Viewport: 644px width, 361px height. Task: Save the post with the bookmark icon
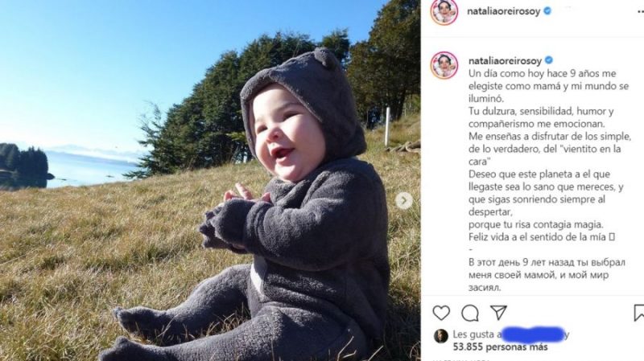(x=639, y=313)
